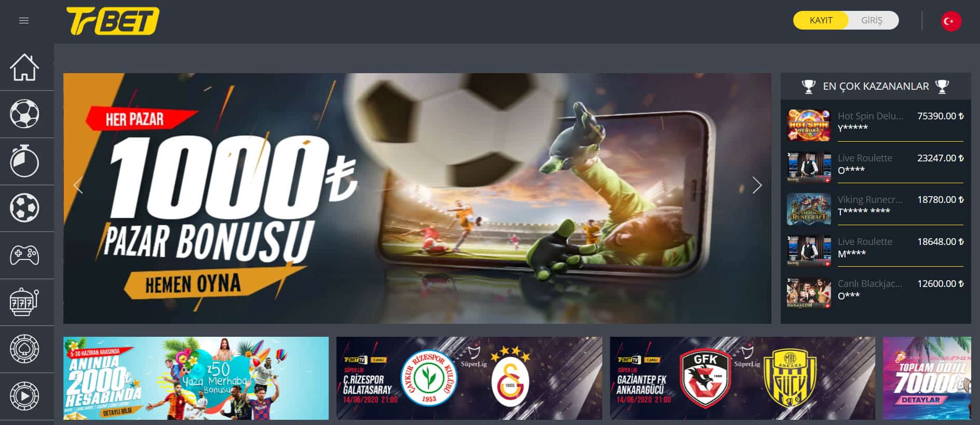Open the soccer ball sports icon
Screen dimensions: 980x425
24,114
